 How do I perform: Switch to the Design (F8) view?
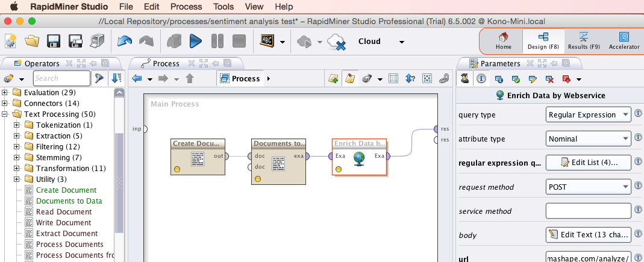pyautogui.click(x=543, y=41)
